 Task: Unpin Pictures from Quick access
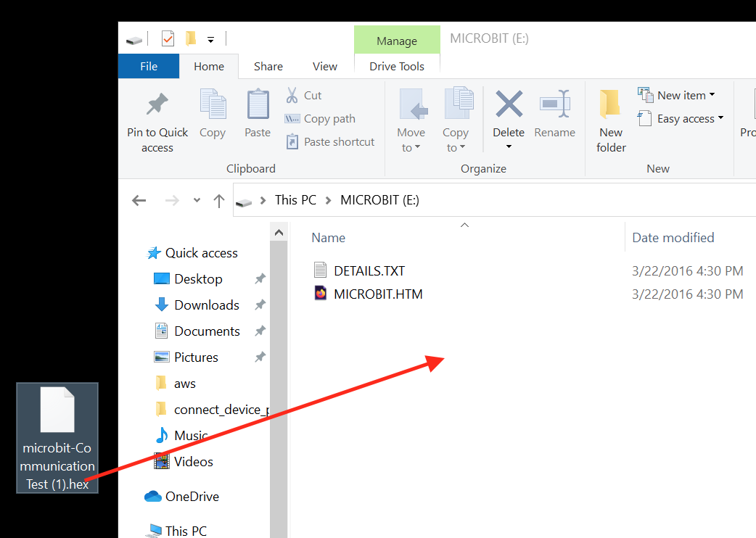tap(260, 357)
